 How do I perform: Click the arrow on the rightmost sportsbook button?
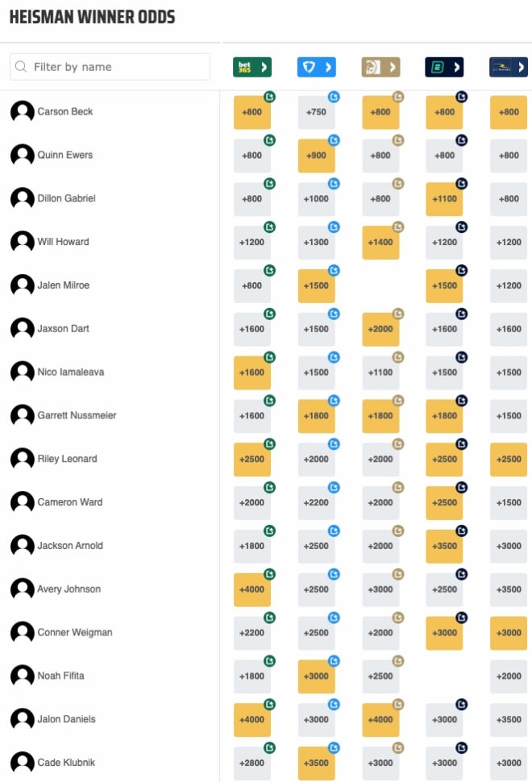point(521,67)
